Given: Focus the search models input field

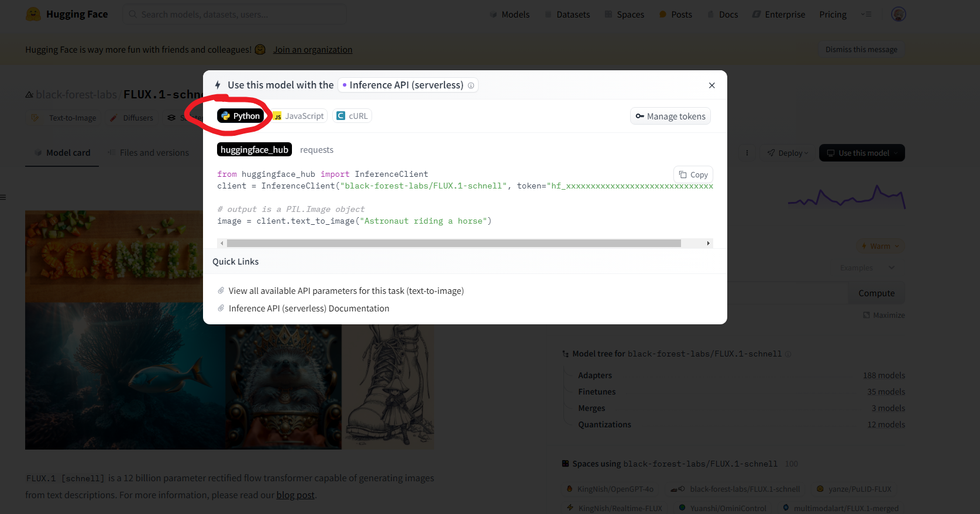Looking at the screenshot, I should tap(235, 14).
